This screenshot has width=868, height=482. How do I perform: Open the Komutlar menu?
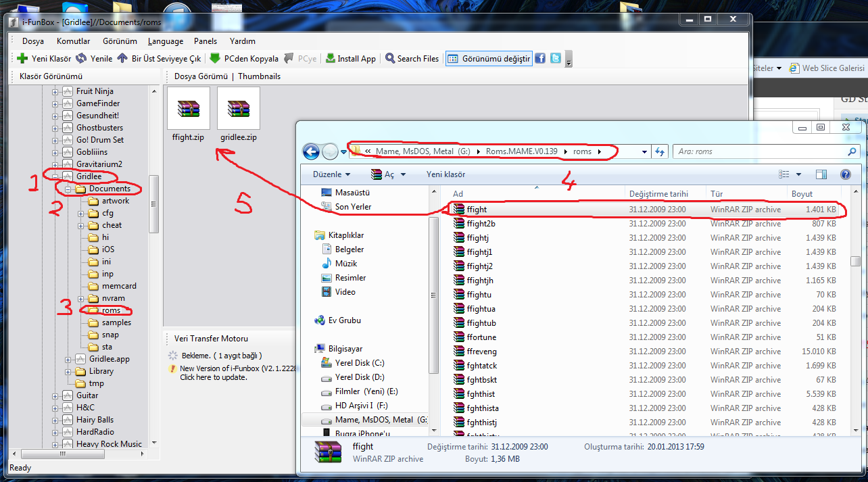click(74, 41)
